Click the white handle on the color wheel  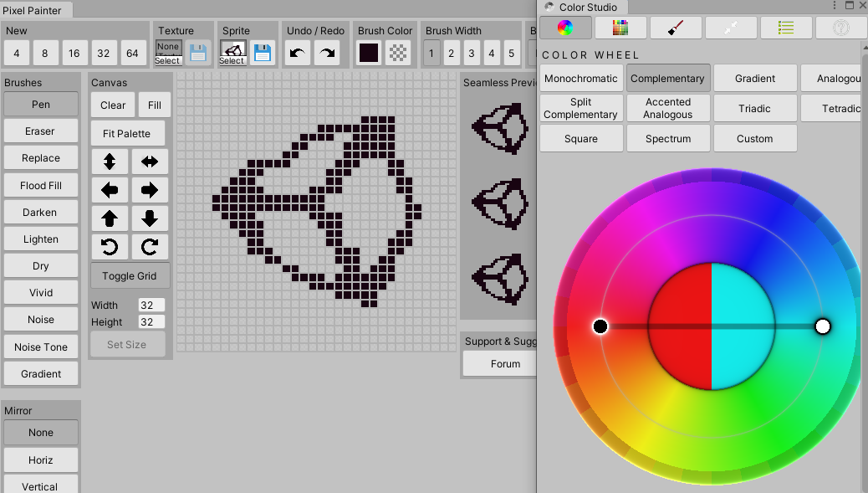pyautogui.click(x=823, y=326)
